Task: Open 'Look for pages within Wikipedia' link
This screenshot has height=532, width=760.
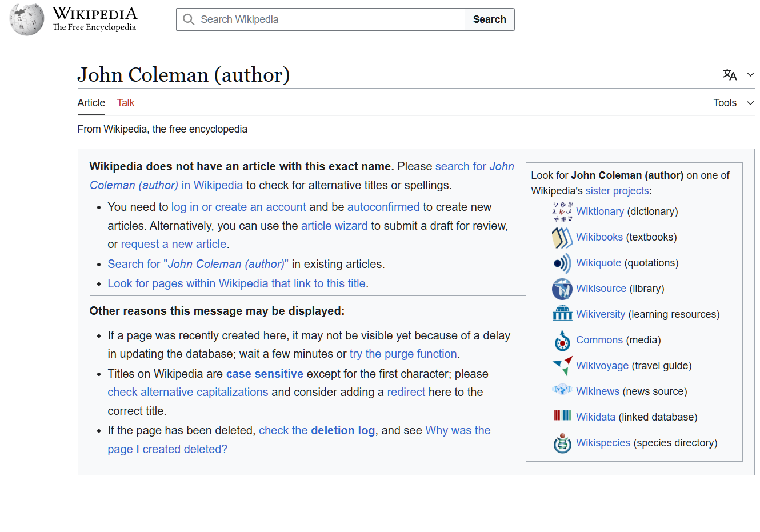Action: 237,283
